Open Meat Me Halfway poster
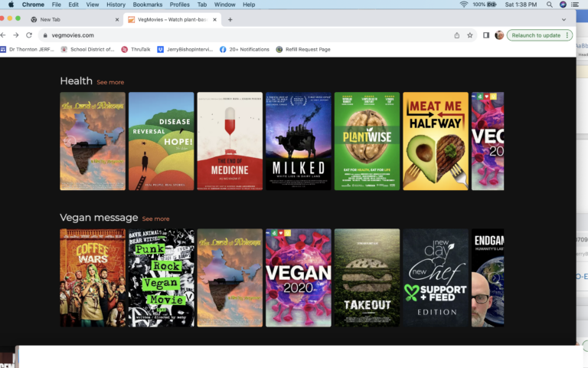 (x=436, y=141)
